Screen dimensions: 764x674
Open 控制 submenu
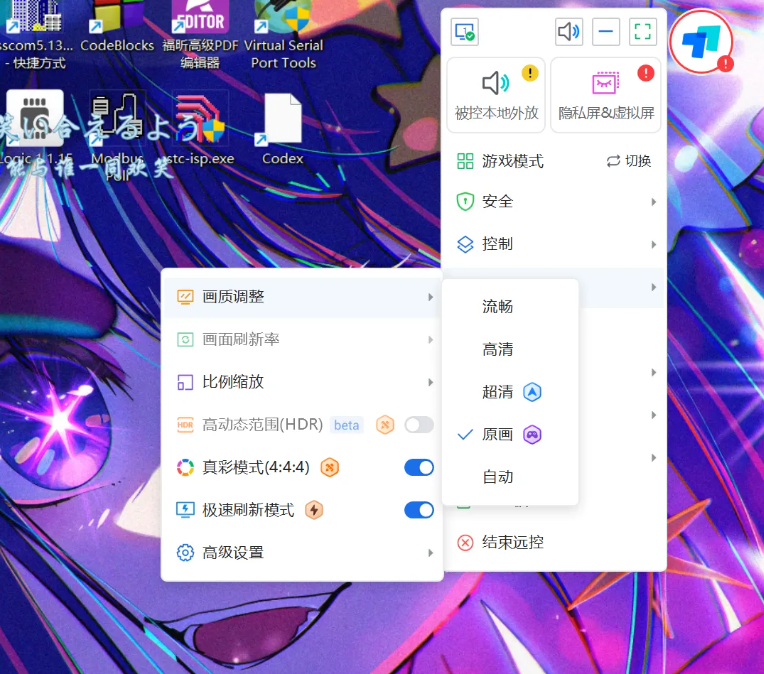[554, 244]
